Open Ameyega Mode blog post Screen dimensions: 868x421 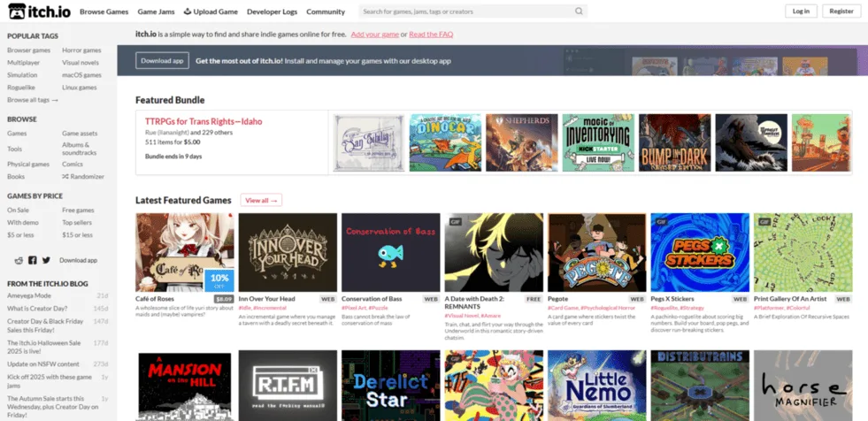[x=29, y=296]
